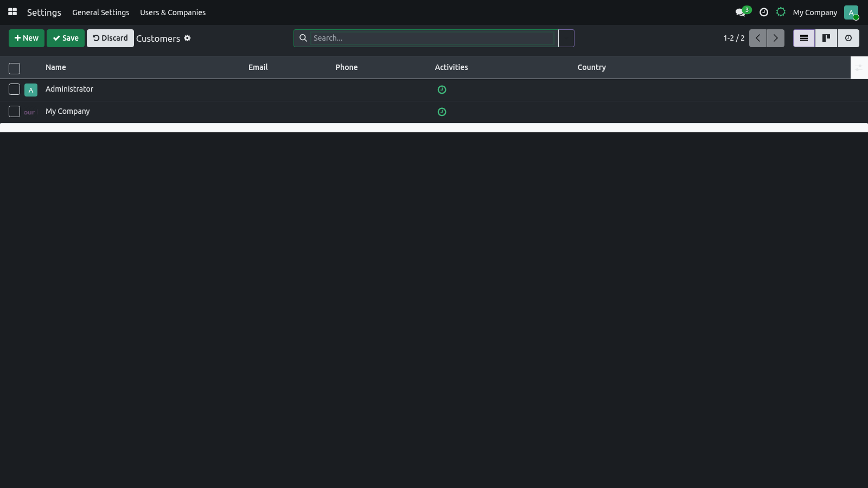The image size is (868, 488).
Task: Sort by the Email column header
Action: [258, 67]
